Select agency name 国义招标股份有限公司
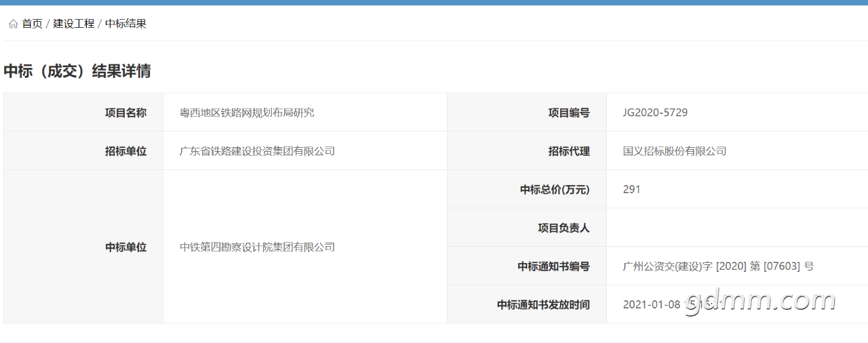 pyautogui.click(x=675, y=151)
